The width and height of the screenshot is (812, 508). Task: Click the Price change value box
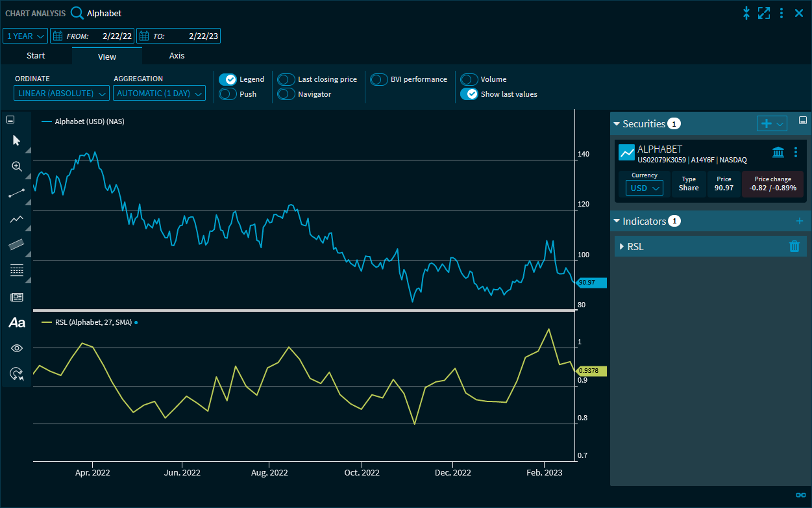click(772, 184)
